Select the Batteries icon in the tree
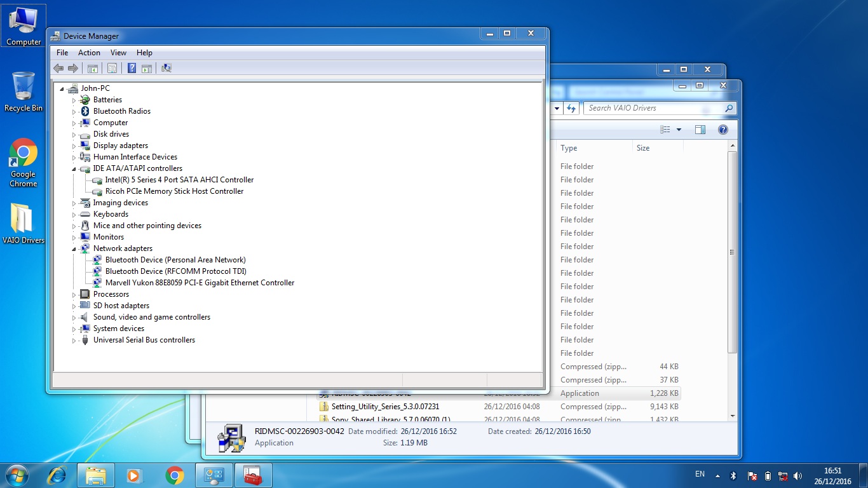 pyautogui.click(x=85, y=100)
